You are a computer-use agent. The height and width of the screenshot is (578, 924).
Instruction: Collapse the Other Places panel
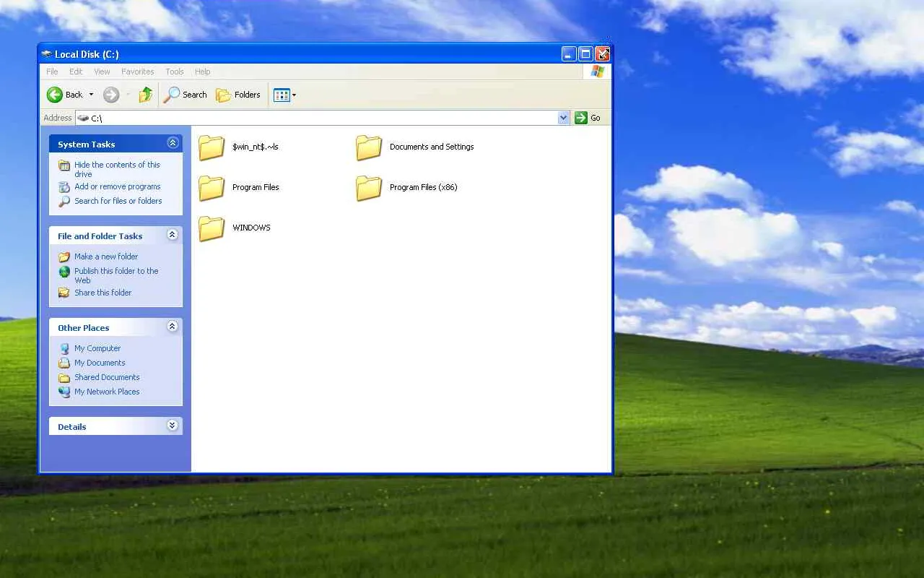coord(173,327)
